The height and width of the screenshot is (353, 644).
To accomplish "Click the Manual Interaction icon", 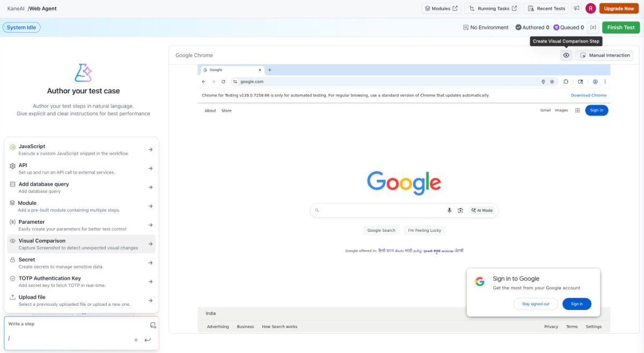I will coord(583,55).
